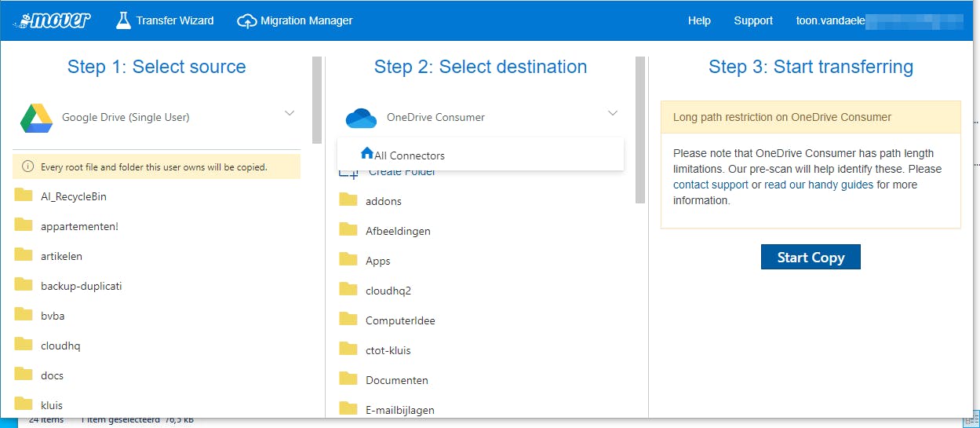980x428 pixels.
Task: Click the OneDrive cloud logo icon
Action: [x=361, y=118]
